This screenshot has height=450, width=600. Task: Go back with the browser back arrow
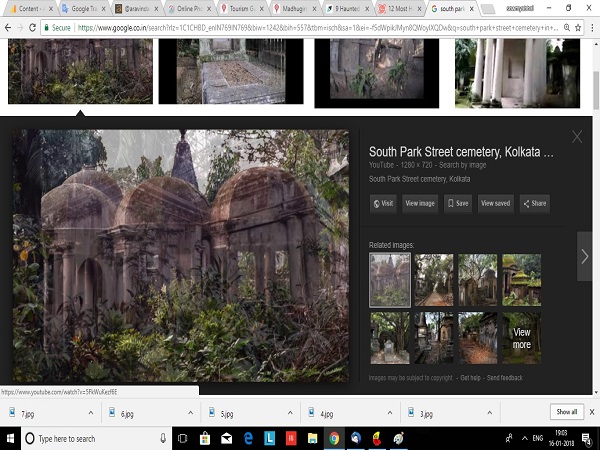(x=8, y=28)
